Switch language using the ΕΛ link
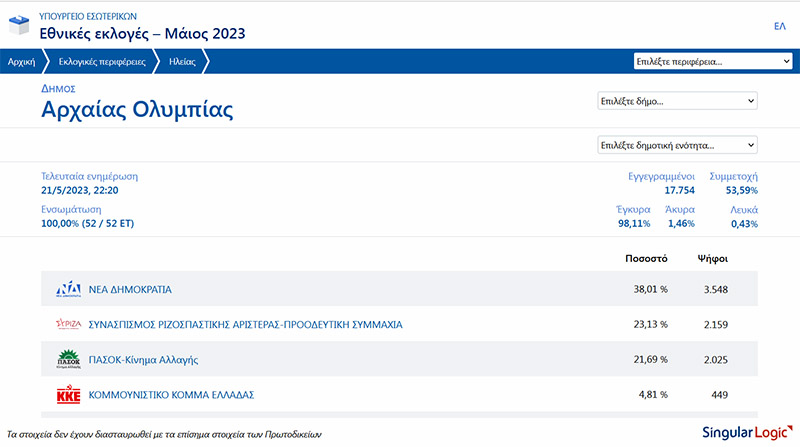The image size is (800, 447). (x=779, y=26)
